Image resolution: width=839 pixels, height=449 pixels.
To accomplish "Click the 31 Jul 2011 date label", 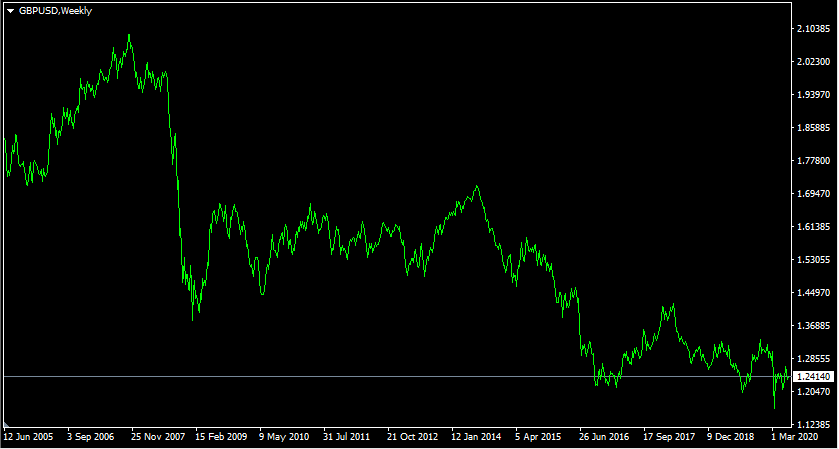I will pyautogui.click(x=348, y=437).
